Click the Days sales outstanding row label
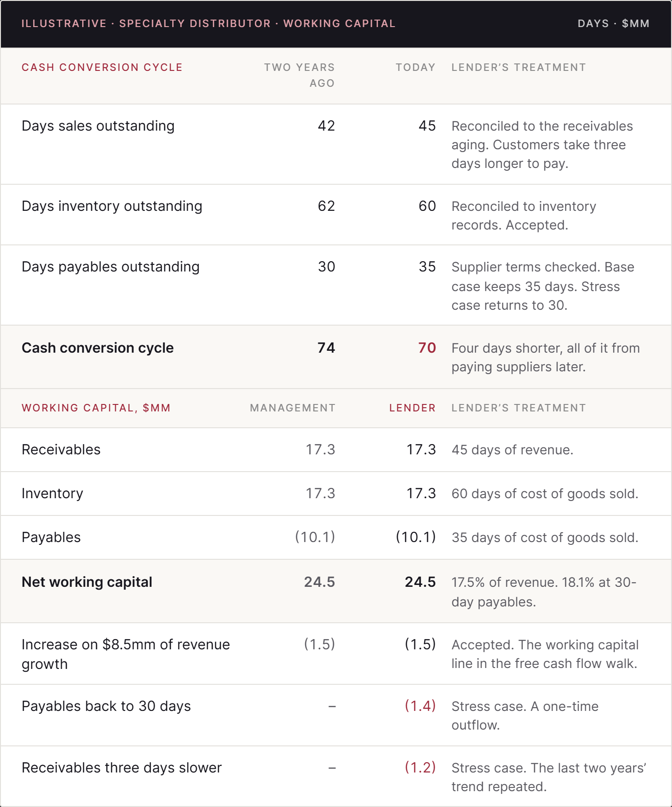 tap(98, 126)
